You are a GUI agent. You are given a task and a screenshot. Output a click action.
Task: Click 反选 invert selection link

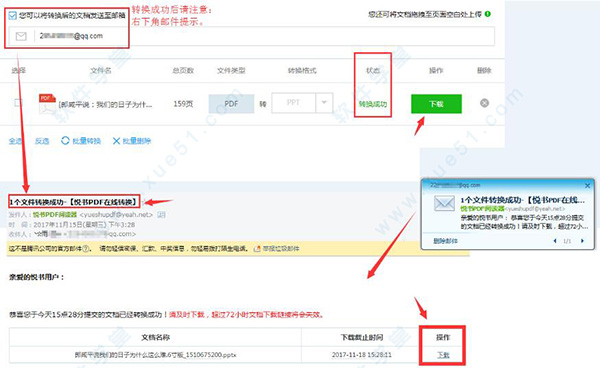[42, 141]
